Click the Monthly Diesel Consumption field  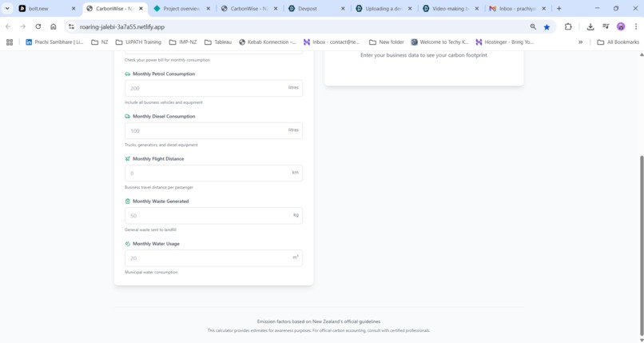tap(213, 130)
